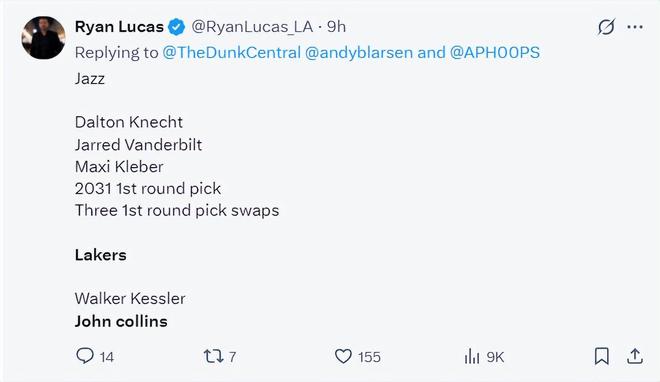
Task: Click the 14 replies count
Action: [106, 357]
